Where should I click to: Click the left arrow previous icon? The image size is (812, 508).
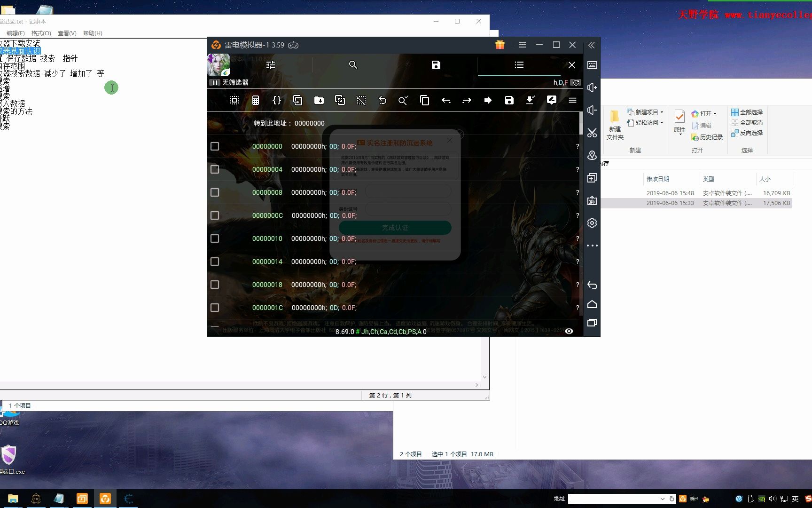point(446,100)
